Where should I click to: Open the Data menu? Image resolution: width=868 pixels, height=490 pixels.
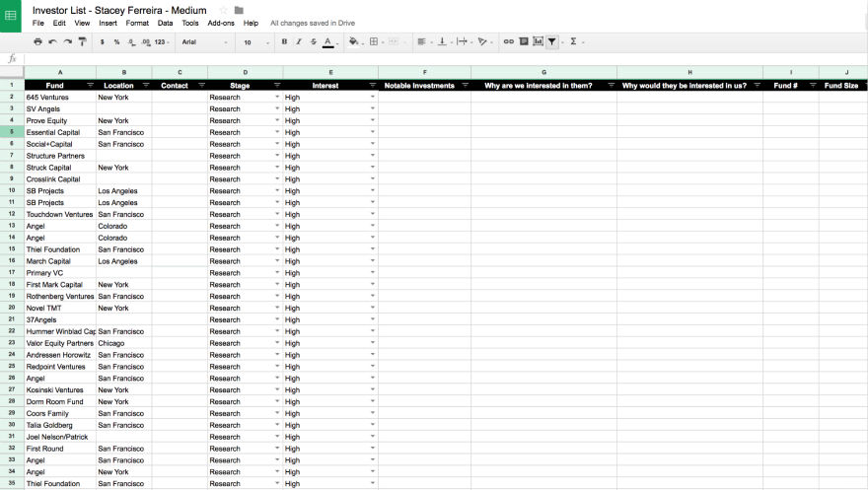[x=165, y=23]
